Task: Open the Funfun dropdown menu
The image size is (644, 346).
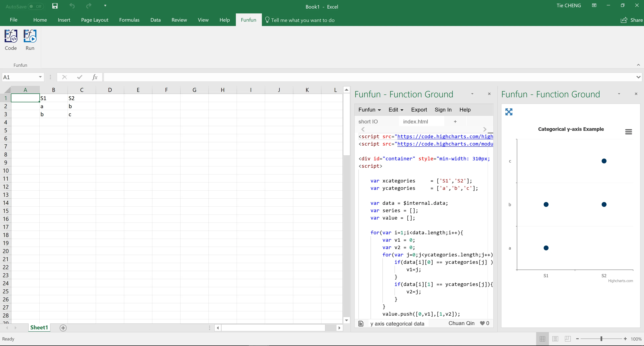Action: [370, 110]
